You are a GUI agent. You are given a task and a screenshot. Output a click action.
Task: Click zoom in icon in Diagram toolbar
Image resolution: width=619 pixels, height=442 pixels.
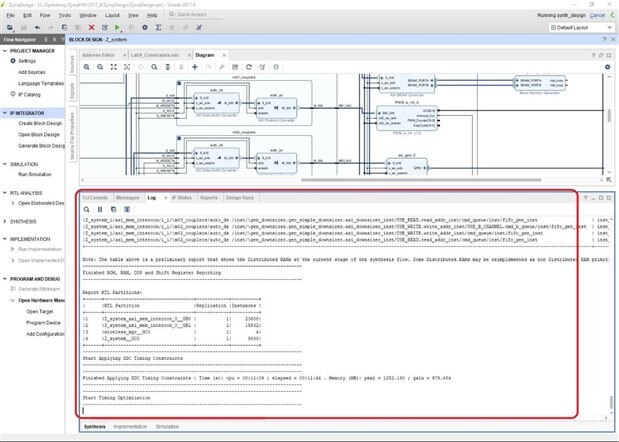88,66
